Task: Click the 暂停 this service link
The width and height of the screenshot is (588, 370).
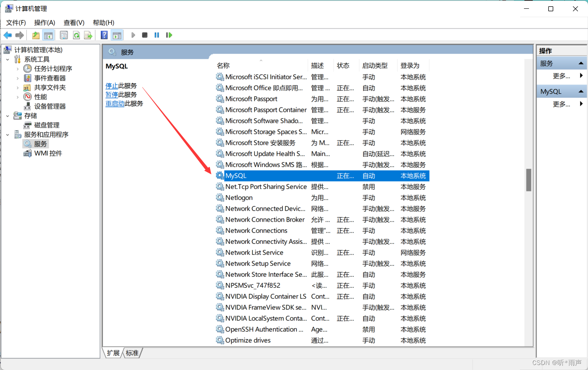Action: click(x=112, y=95)
